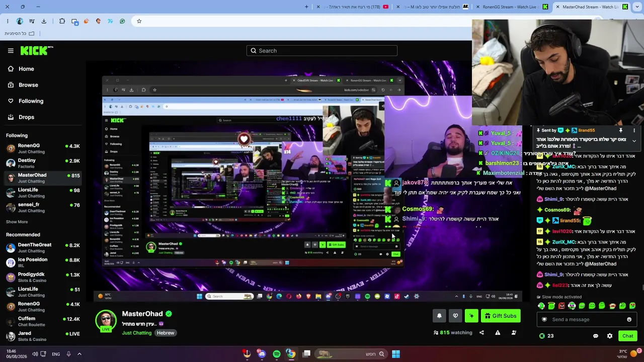Open browser three-dot menu
The width and height of the screenshot is (644, 362).
coord(8,21)
